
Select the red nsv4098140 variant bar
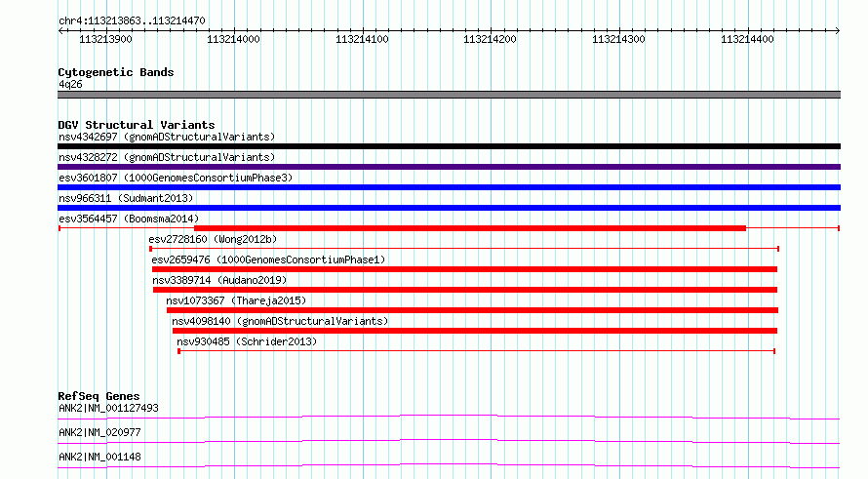475,331
